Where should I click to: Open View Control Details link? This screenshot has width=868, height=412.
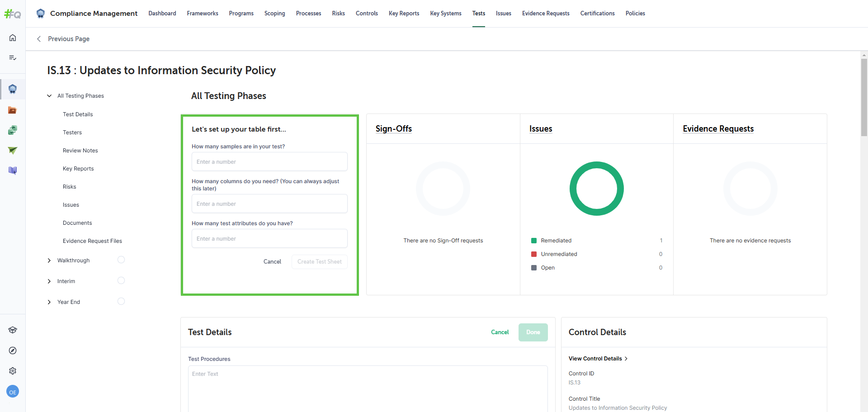(595, 359)
